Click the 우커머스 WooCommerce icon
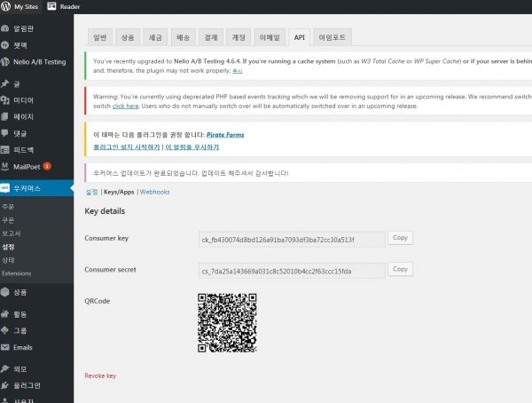Screen dimensions: 532x403 tap(4, 188)
